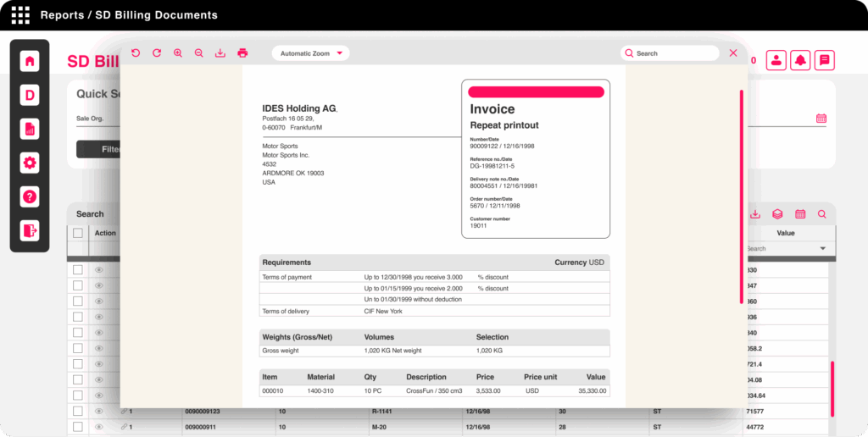The image size is (868, 437).
Task: Click the magnifier icon in table toolbar
Action: [x=822, y=214]
